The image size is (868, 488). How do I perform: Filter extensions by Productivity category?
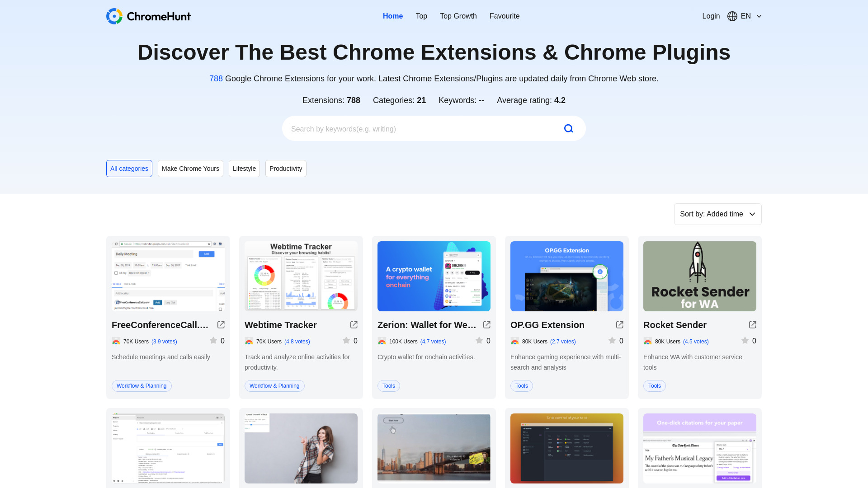(x=286, y=168)
